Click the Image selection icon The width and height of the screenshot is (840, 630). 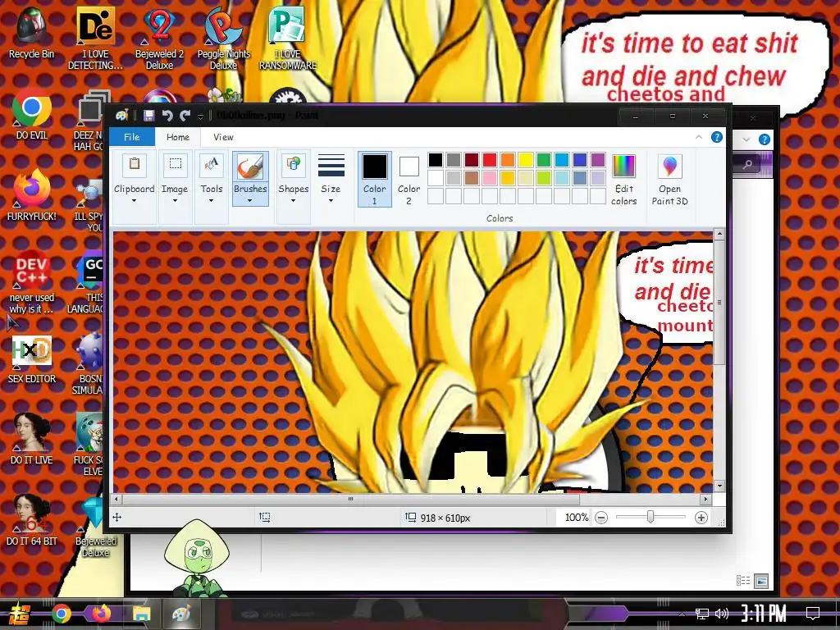176,165
